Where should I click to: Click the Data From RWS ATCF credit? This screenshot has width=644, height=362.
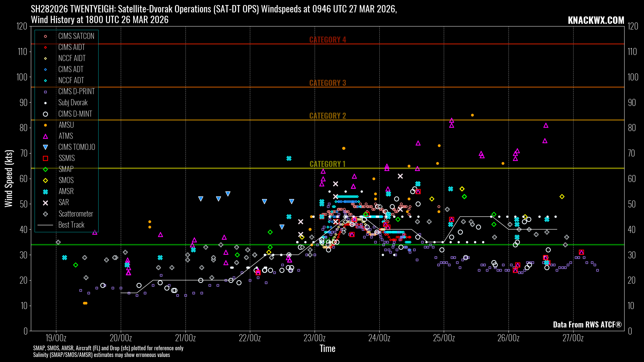pos(587,324)
